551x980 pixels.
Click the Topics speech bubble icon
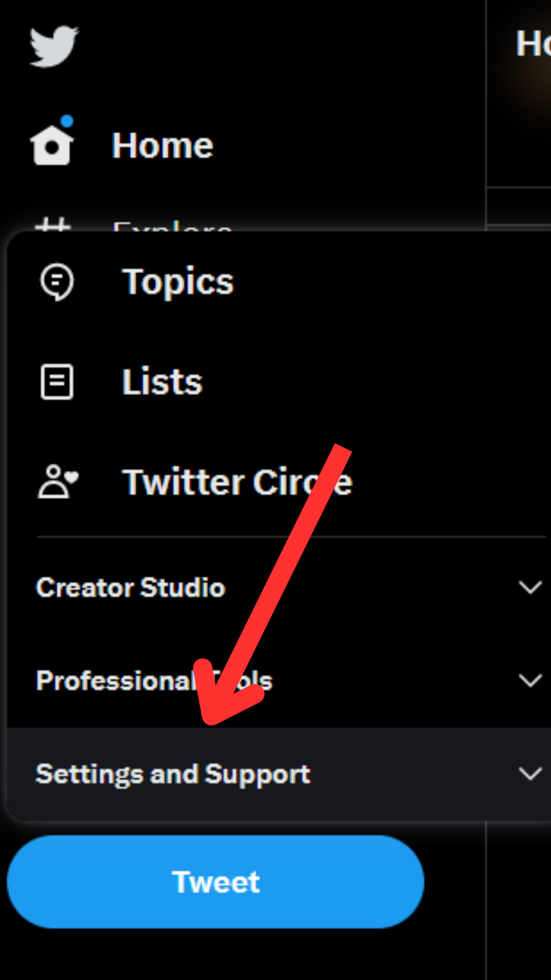[57, 281]
